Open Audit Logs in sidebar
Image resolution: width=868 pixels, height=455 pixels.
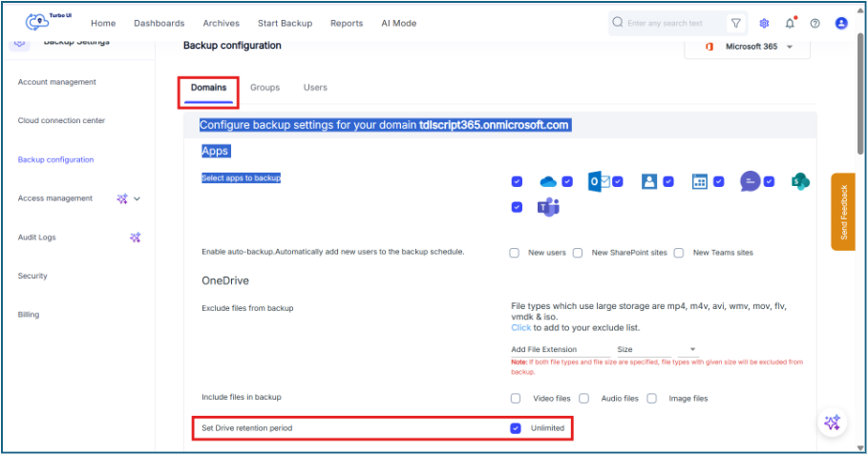[36, 238]
